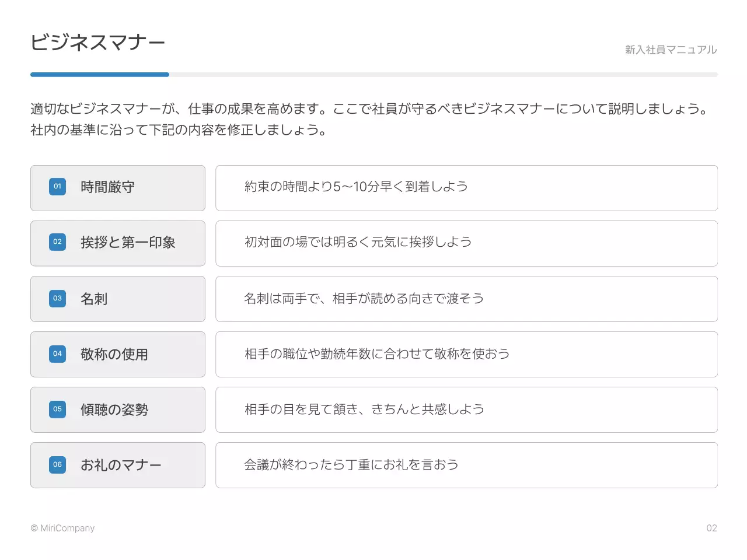Select the 敬称の使用 category label
This screenshot has width=747, height=560.
[x=114, y=354]
